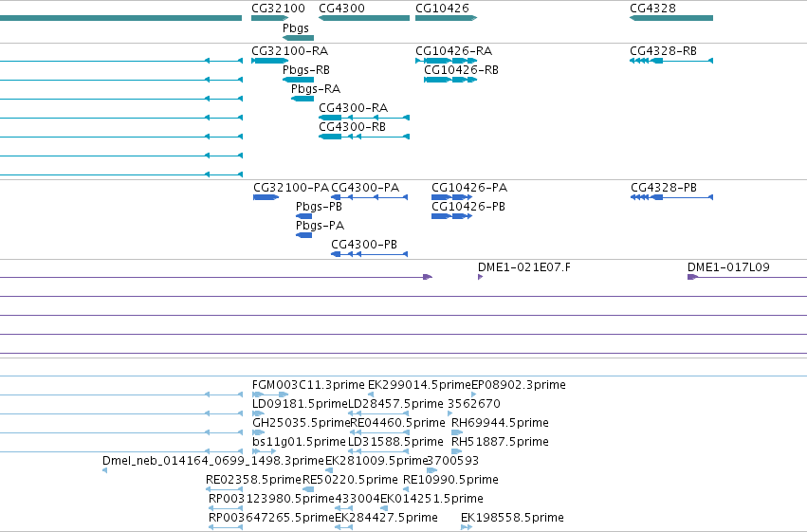The image size is (807, 532).
Task: Open the RP003123980.5prime EST label
Action: coord(272,499)
